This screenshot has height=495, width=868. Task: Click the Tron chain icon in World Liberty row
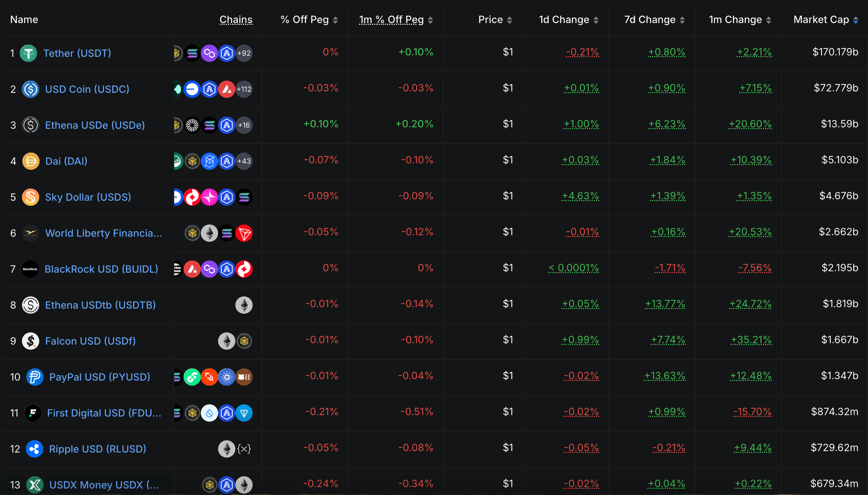244,233
